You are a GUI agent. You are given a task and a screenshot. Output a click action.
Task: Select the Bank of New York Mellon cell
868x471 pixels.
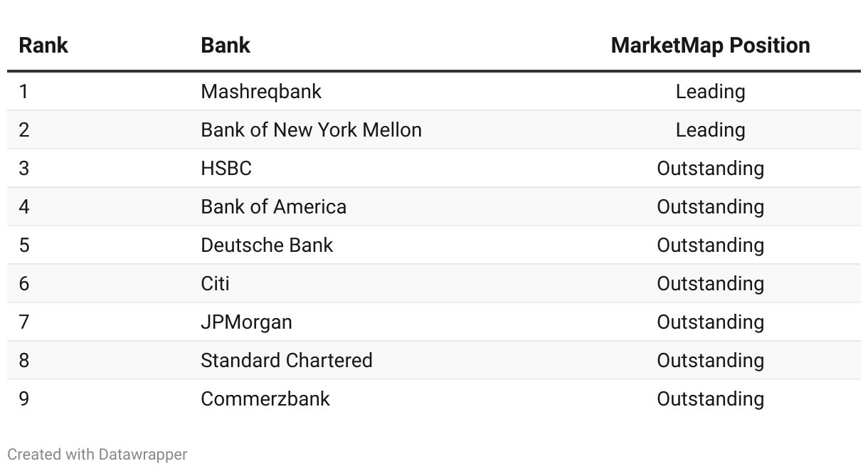point(311,130)
